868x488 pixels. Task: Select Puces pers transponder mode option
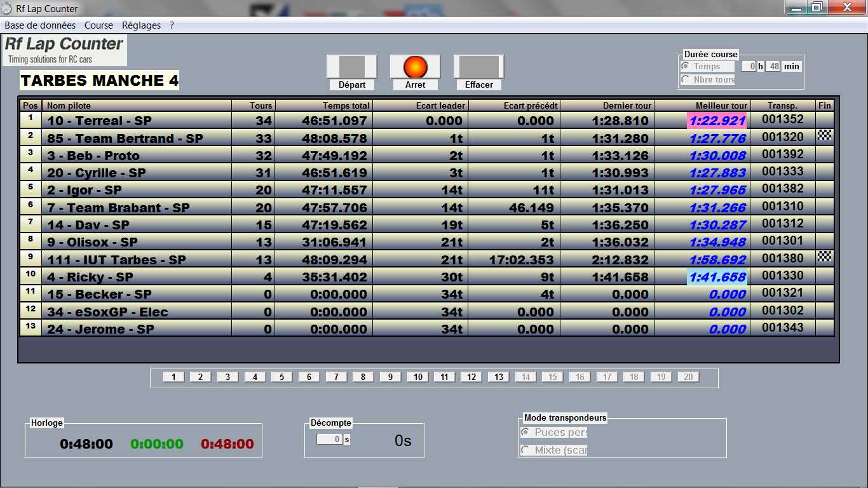526,432
